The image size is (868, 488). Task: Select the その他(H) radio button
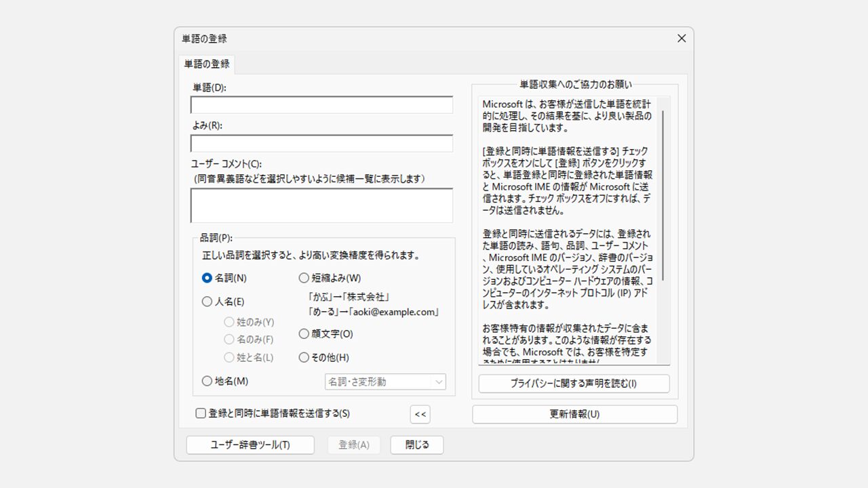coord(304,357)
